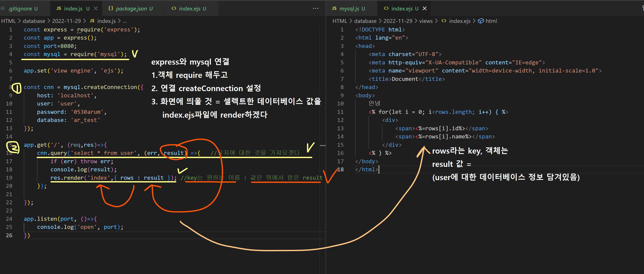Open the editor group More Actions ellipsis
Viewport: 644px width, 274px height.
[x=316, y=9]
